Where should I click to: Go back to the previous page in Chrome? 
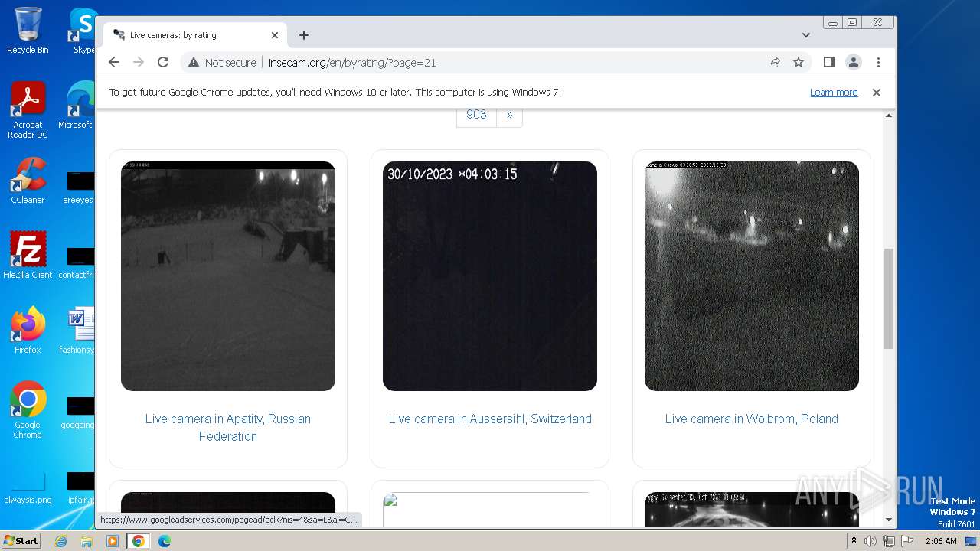tap(114, 62)
